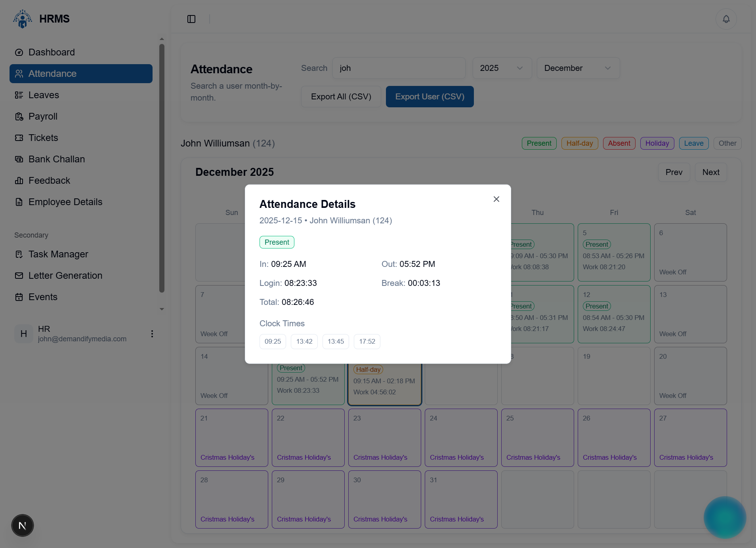
Task: Toggle the Absent status filter
Action: pyautogui.click(x=619, y=143)
